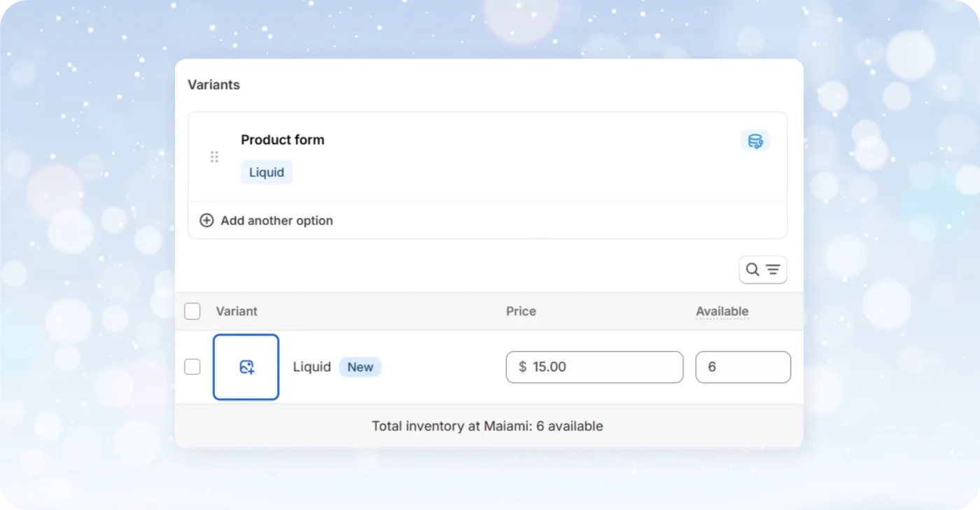980x510 pixels.
Task: Click the Total inventory at Maiami text
Action: coord(487,425)
